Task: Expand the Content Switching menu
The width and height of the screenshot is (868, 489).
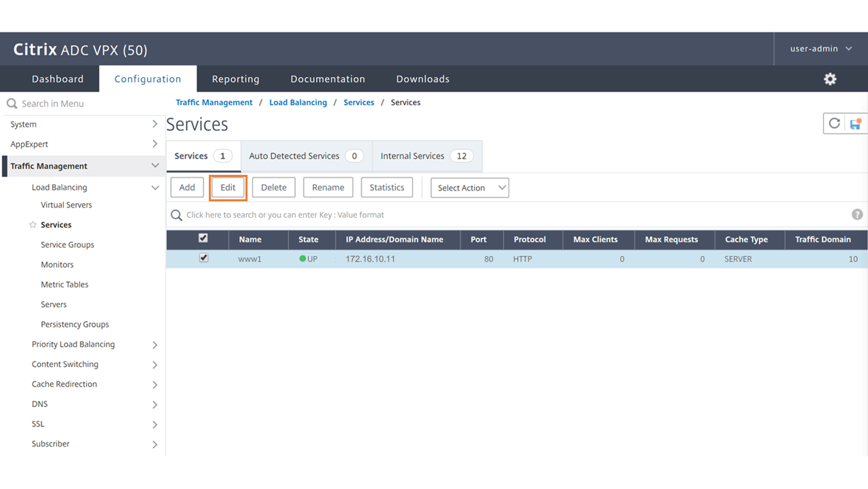Action: [x=155, y=365]
